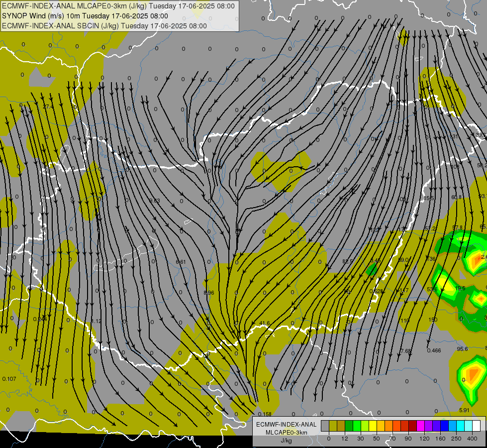Click the ECMWF-INDEX-ANAL SBCIN title line
This screenshot has height=448, width=487.
[x=104, y=26]
